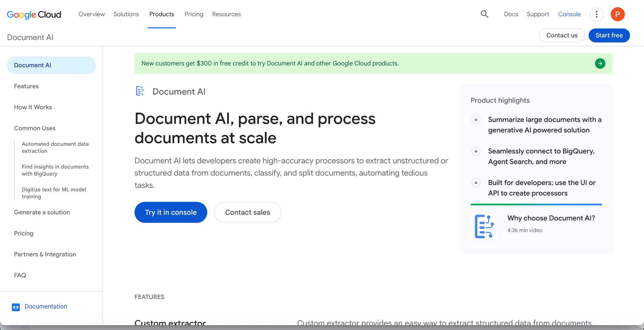644x330 pixels.
Task: Click the Start free button
Action: click(609, 36)
